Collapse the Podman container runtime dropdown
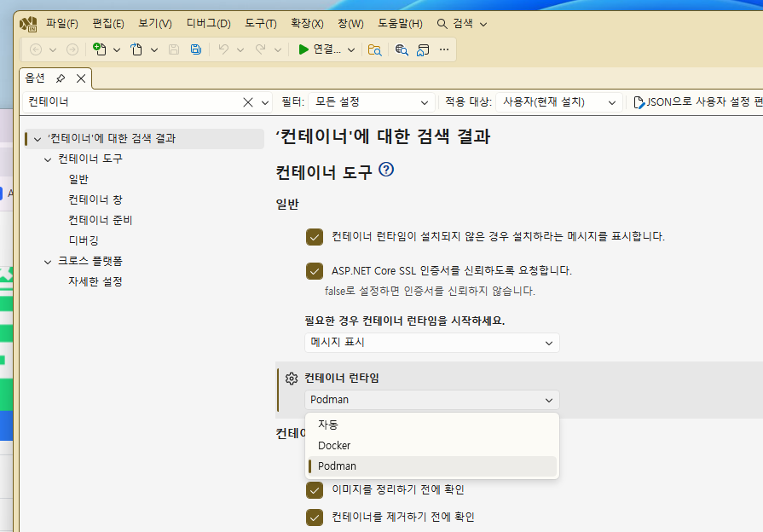Screen dimensions: 763x532 coord(432,400)
